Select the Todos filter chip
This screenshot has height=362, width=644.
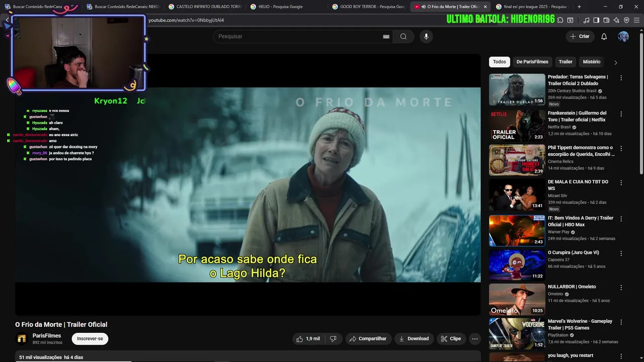[x=499, y=62]
